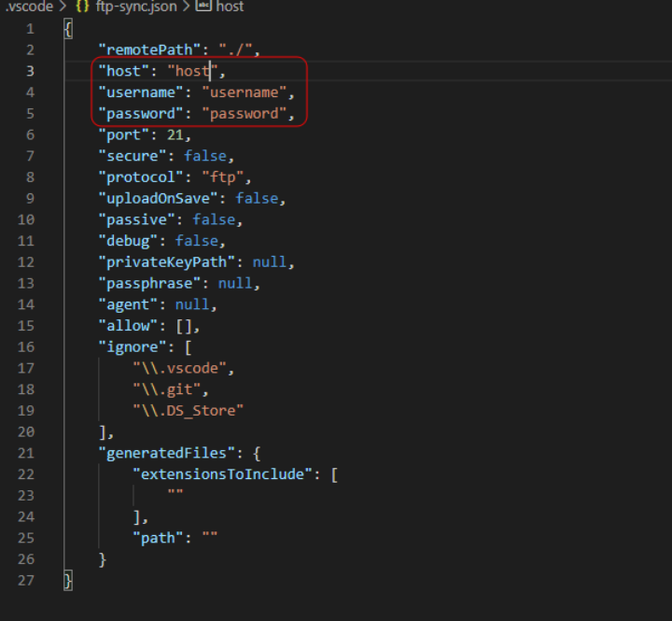Click the null value after "passphrase"
Image resolution: width=672 pixels, height=621 pixels.
pos(235,283)
